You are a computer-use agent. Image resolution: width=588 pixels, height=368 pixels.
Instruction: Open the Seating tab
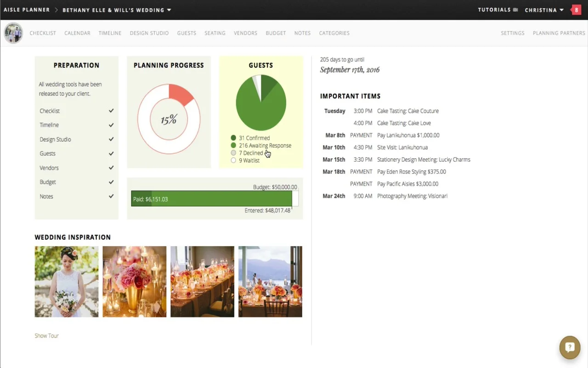(215, 33)
